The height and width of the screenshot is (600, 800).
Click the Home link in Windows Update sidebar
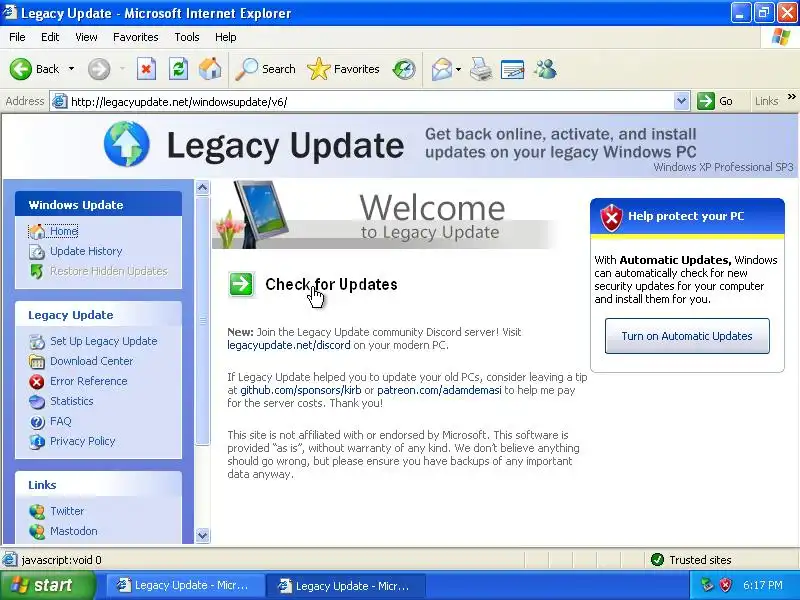point(63,231)
